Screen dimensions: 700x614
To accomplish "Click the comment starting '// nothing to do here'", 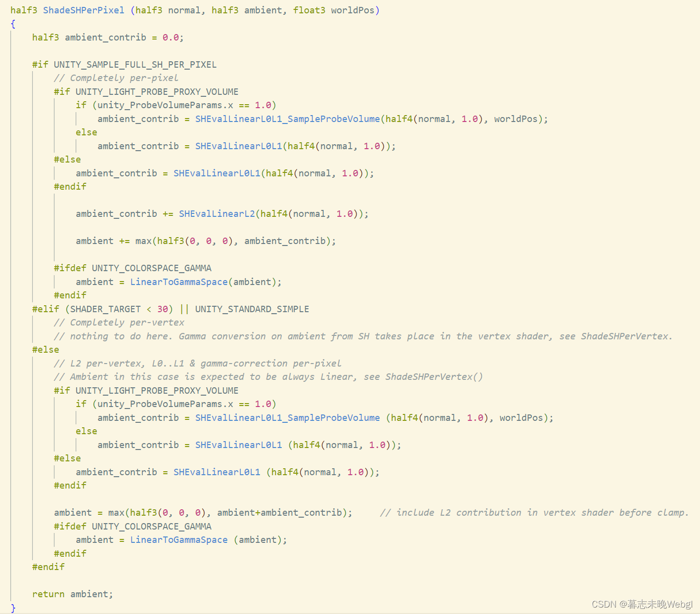I will (x=363, y=336).
